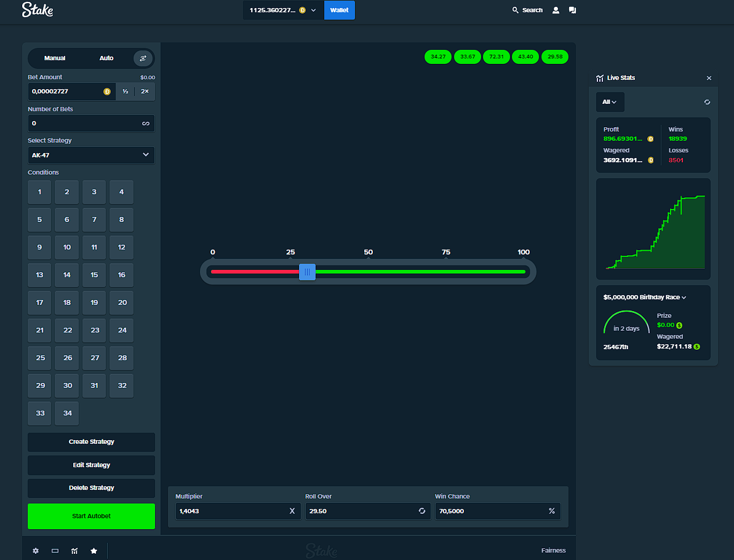Viewport: 734px width, 560px height.
Task: Select condition 30
Action: coord(67,385)
